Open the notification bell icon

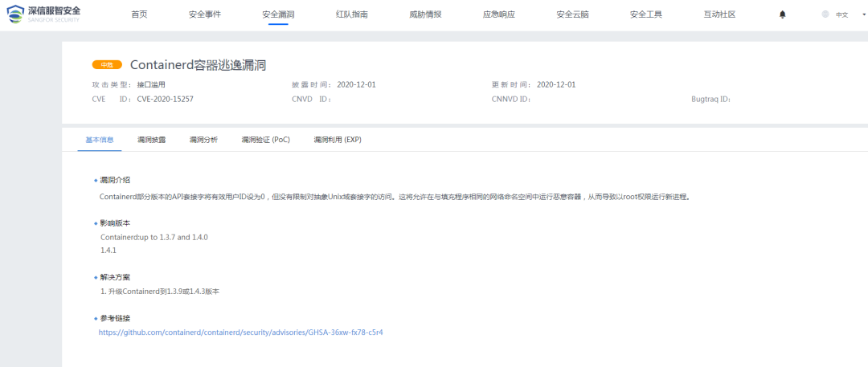tap(782, 15)
